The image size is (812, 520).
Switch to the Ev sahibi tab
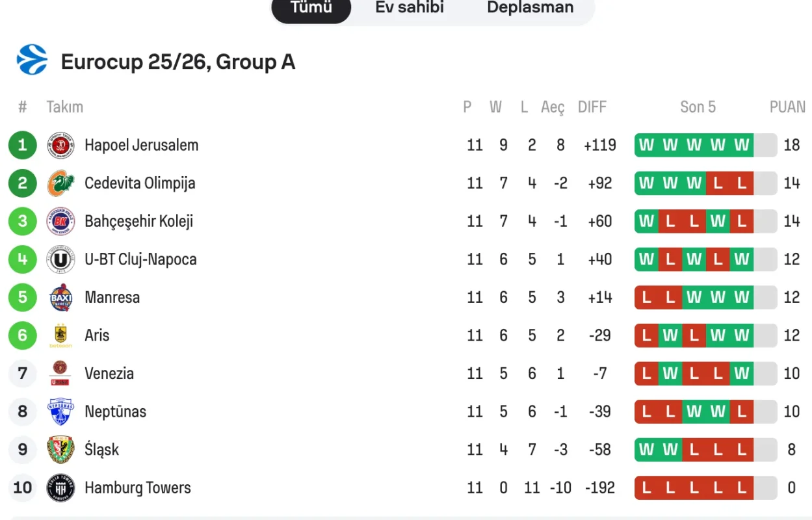tap(409, 8)
